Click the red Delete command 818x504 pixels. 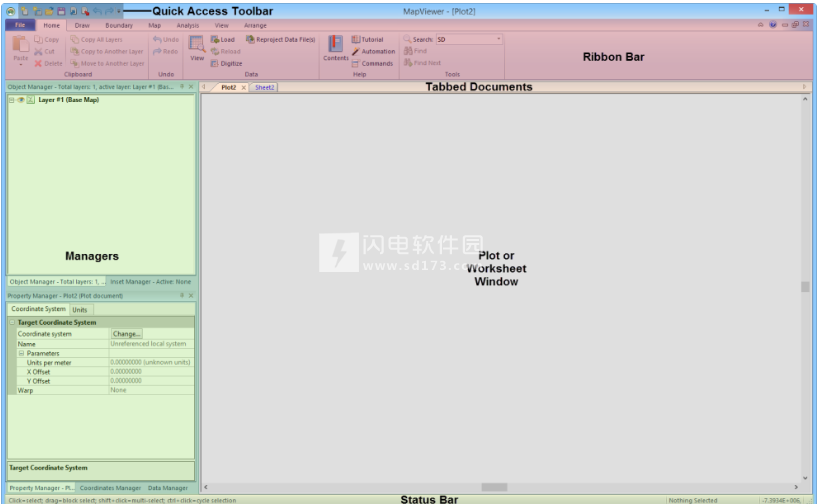click(48, 64)
